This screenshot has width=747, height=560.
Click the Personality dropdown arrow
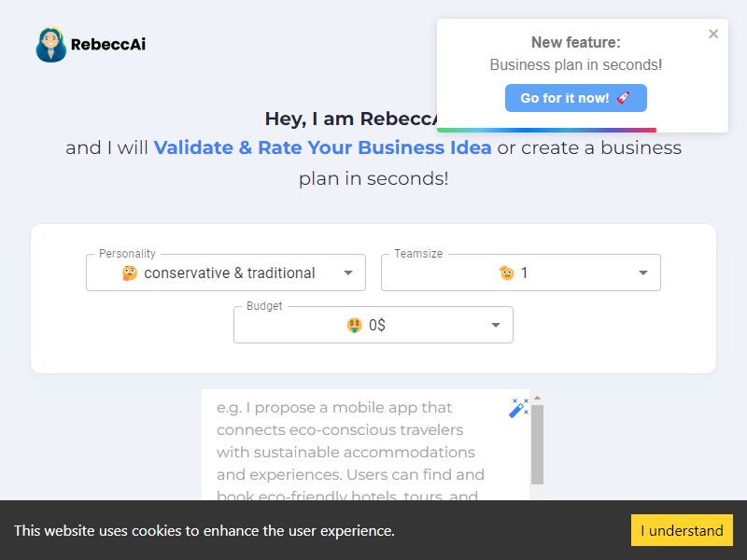coord(348,273)
